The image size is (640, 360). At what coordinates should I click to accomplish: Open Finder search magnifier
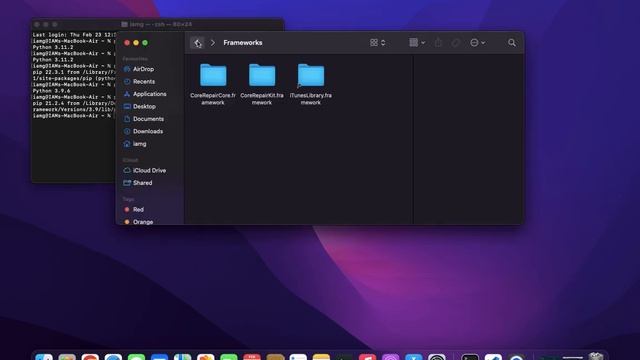pyautogui.click(x=511, y=43)
